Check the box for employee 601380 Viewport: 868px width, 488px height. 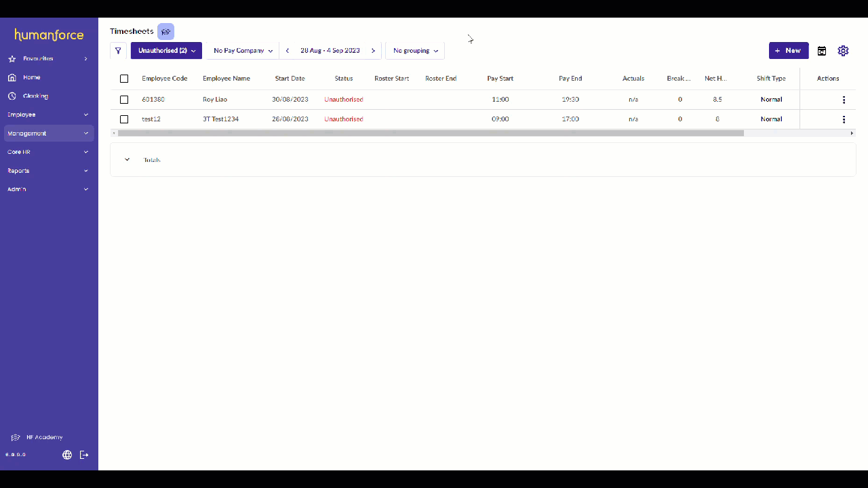124,100
